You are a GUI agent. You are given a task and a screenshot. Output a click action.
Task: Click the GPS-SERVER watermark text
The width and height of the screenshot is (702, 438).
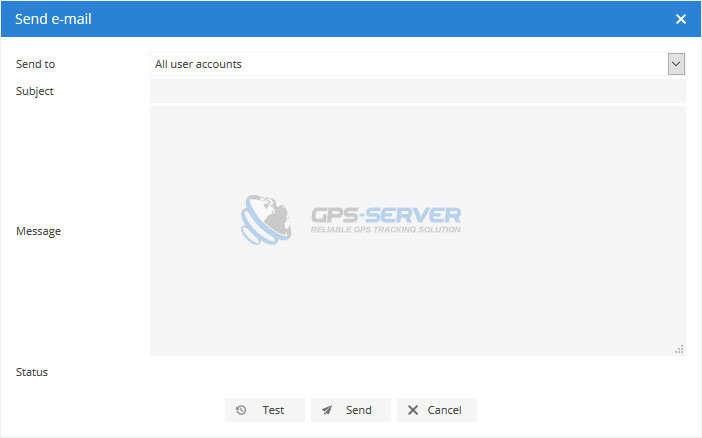(x=386, y=215)
